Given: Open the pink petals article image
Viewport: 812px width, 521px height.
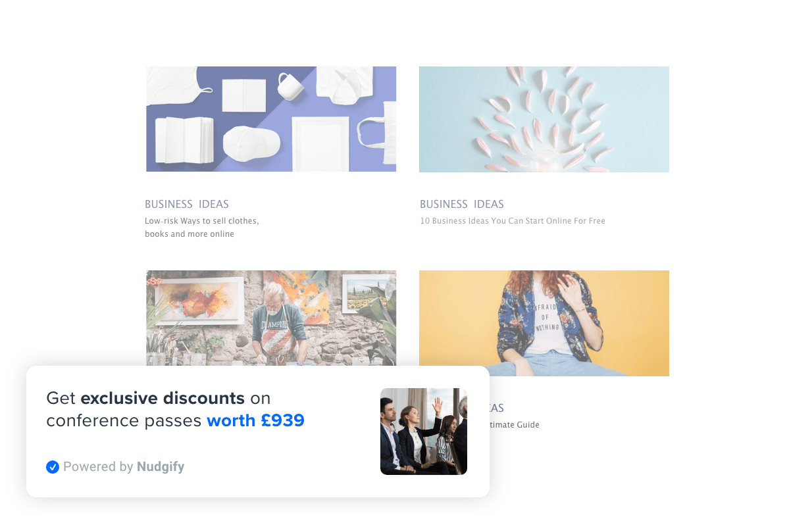Looking at the screenshot, I should point(544,119).
